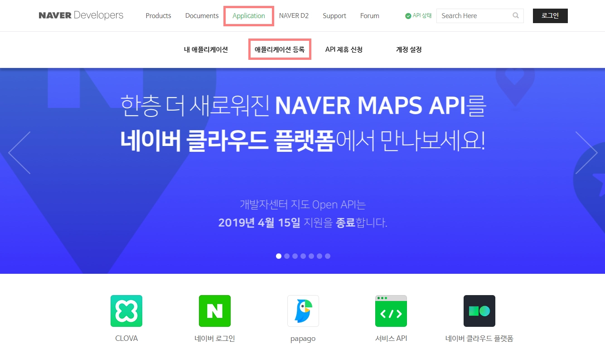Open the Service API code icon
Screen dimensions: 605x364
pyautogui.click(x=391, y=311)
